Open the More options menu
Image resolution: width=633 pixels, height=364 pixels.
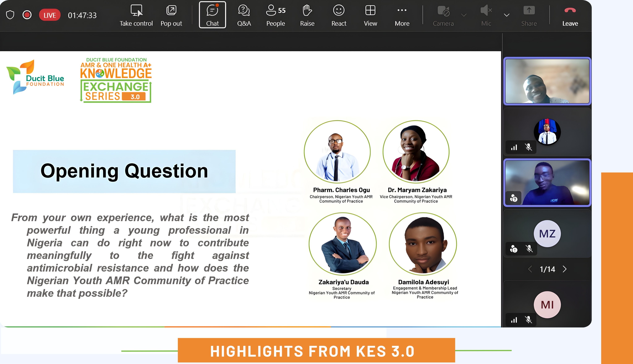point(402,15)
